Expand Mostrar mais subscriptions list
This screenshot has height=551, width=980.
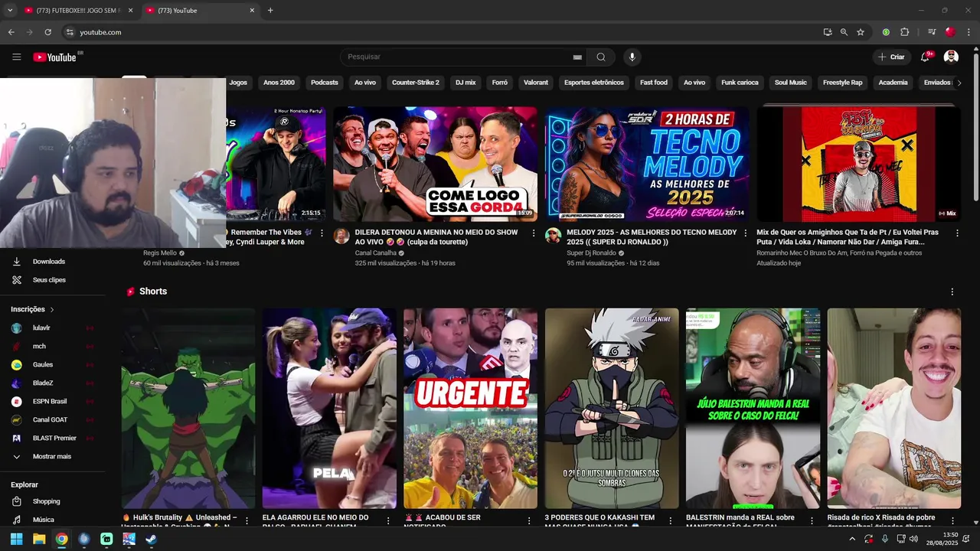tap(53, 457)
